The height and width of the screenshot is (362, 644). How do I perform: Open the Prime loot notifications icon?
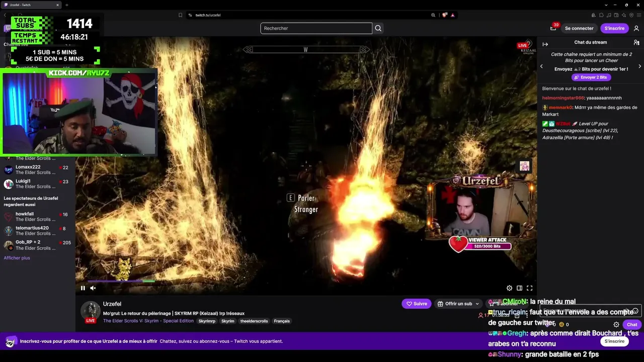(553, 28)
